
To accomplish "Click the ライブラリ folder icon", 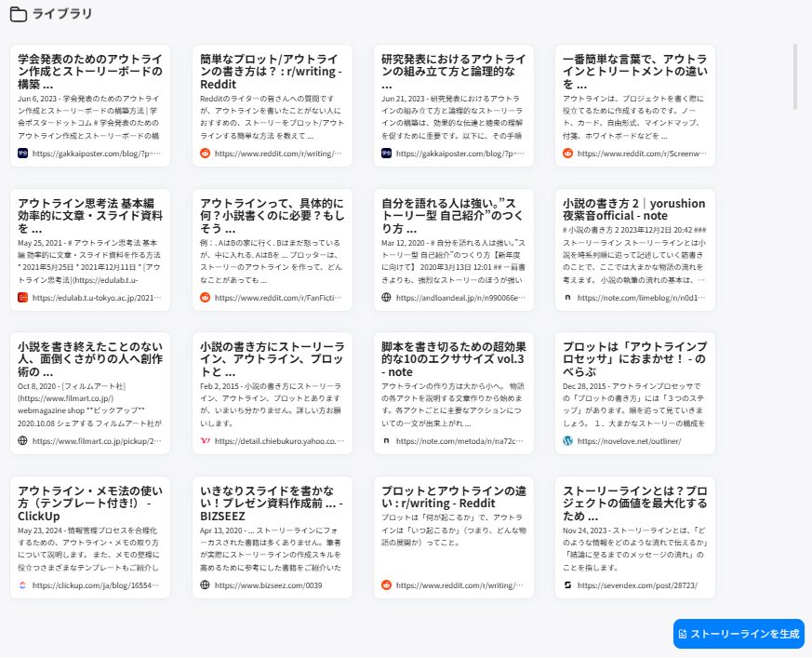I will click(x=17, y=14).
